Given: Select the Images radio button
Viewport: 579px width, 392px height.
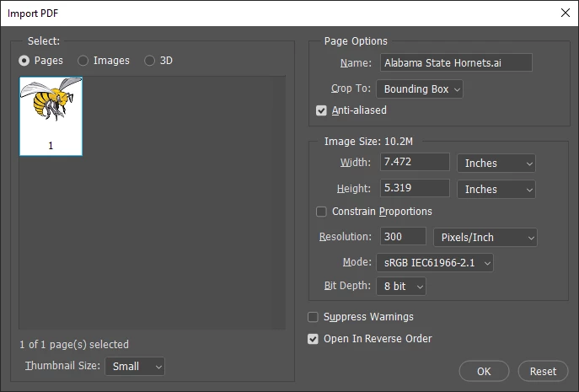Looking at the screenshot, I should click(83, 61).
